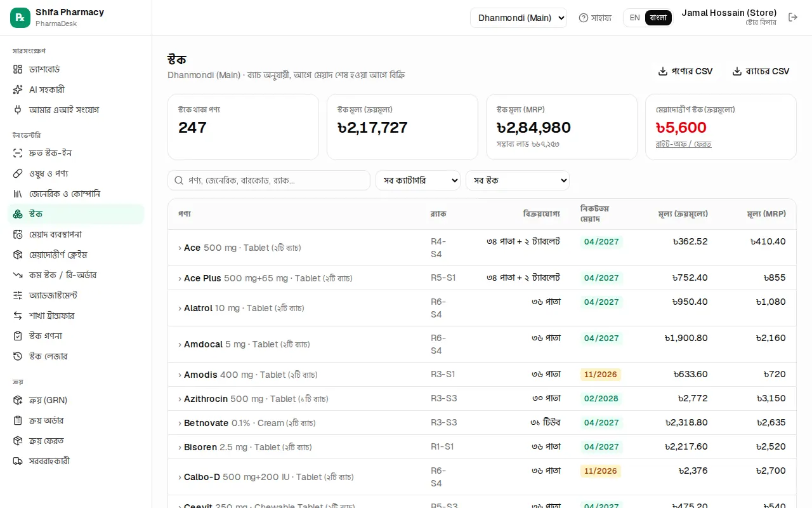Click the arrows icon for শাখা ট্রান্সফার
The width and height of the screenshot is (812, 508).
point(18,316)
